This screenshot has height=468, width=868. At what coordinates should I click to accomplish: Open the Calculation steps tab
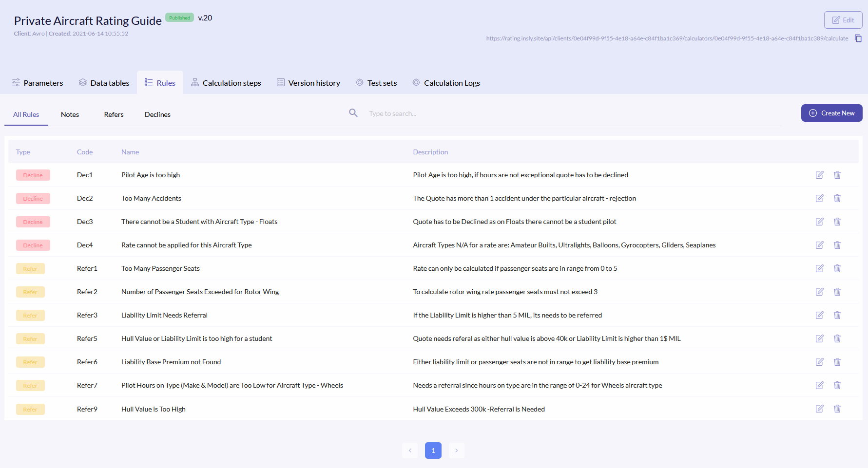coord(226,83)
